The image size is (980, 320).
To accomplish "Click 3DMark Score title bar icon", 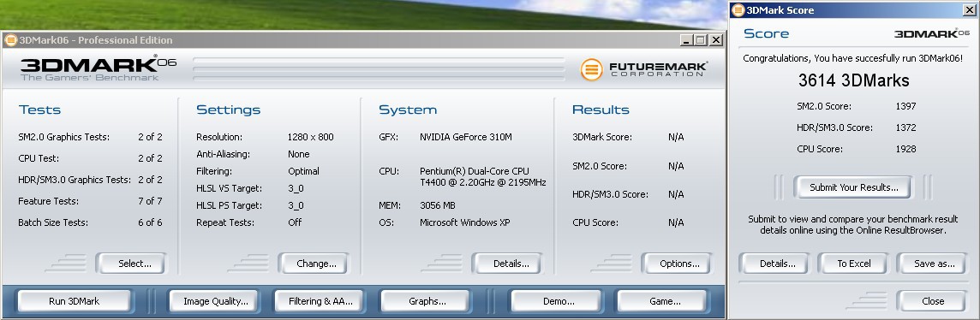I will [738, 10].
